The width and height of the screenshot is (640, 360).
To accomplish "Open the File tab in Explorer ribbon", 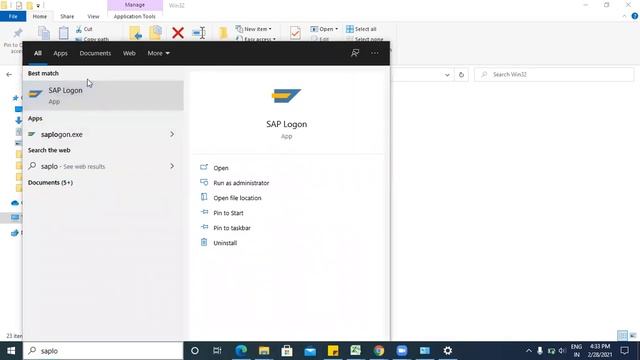I will [13, 16].
